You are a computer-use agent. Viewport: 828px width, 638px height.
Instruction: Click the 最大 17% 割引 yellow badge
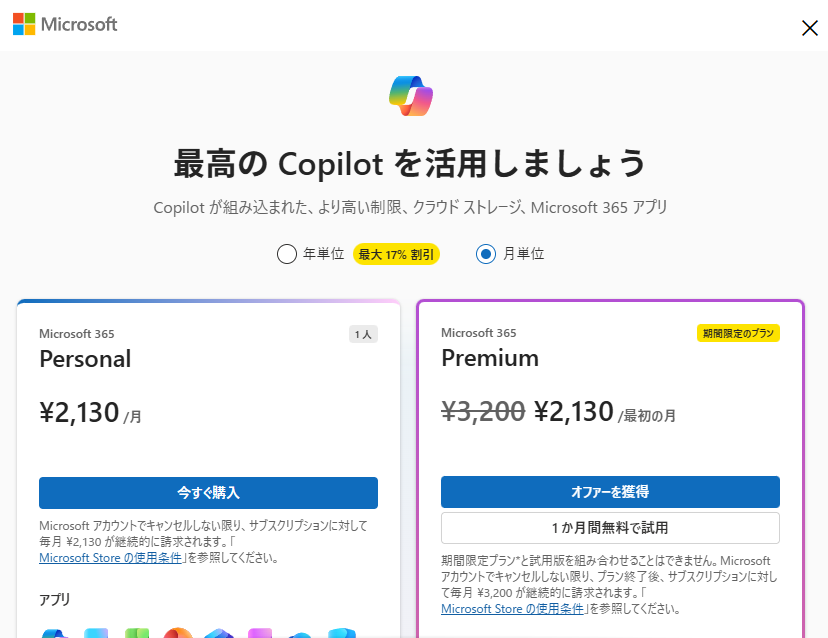click(x=397, y=253)
